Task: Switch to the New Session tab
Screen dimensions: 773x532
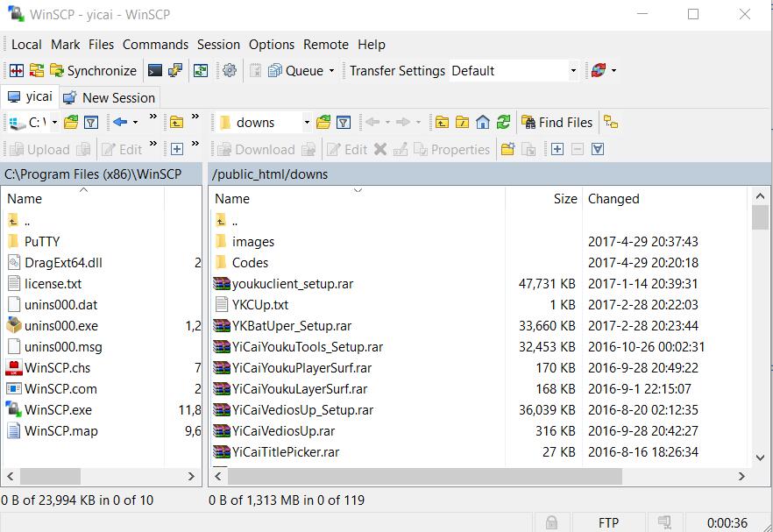Action: pyautogui.click(x=109, y=98)
